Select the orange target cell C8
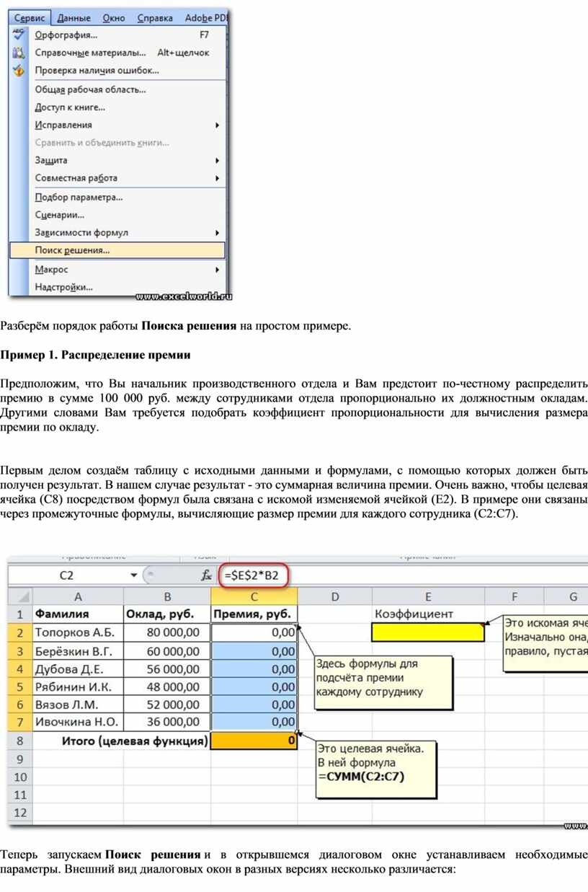 254,741
